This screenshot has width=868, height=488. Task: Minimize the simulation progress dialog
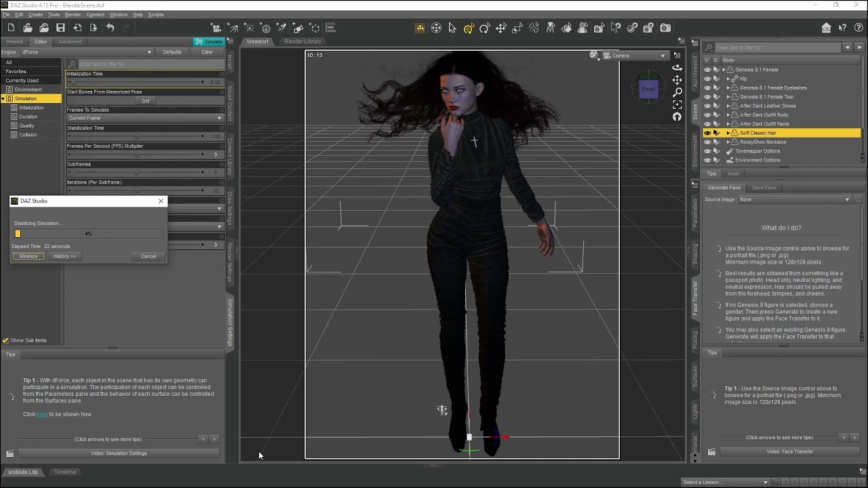pyautogui.click(x=28, y=256)
